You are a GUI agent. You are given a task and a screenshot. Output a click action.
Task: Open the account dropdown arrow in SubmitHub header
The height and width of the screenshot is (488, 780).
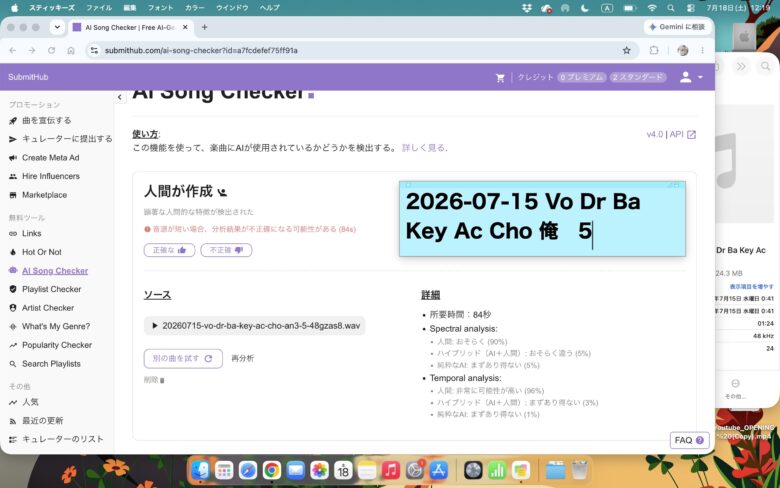pos(700,77)
